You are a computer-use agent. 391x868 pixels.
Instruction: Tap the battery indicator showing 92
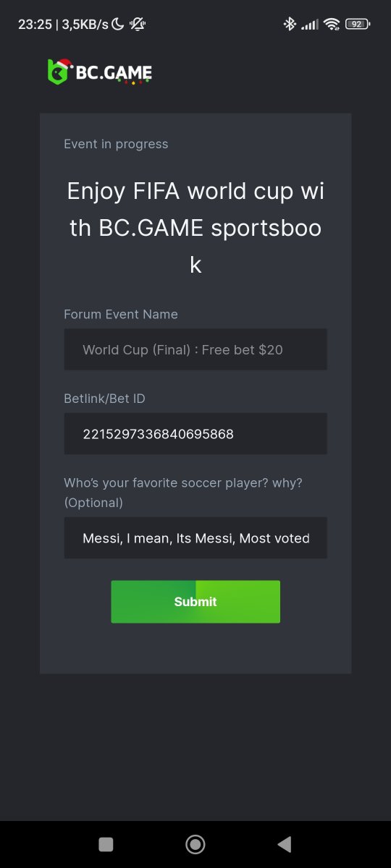pos(357,24)
